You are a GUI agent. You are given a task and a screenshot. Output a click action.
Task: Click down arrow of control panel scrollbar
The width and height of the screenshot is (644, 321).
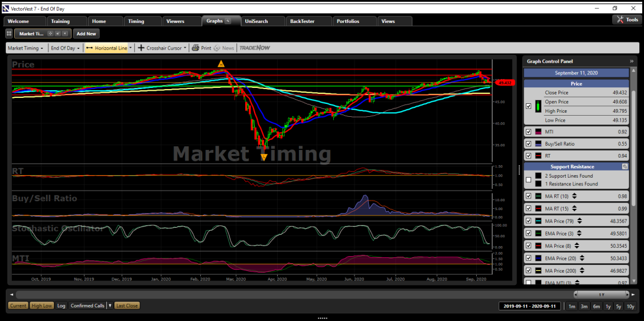[x=635, y=281]
